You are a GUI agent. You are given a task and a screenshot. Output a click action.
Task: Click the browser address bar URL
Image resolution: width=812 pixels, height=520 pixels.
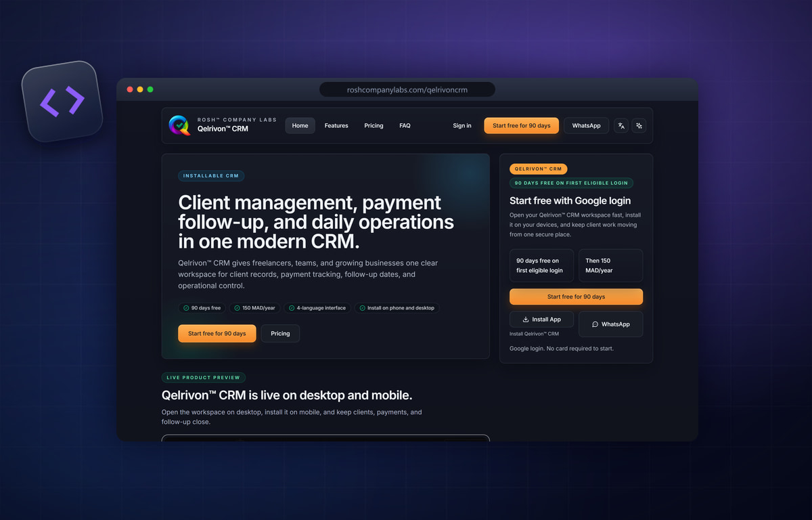407,89
